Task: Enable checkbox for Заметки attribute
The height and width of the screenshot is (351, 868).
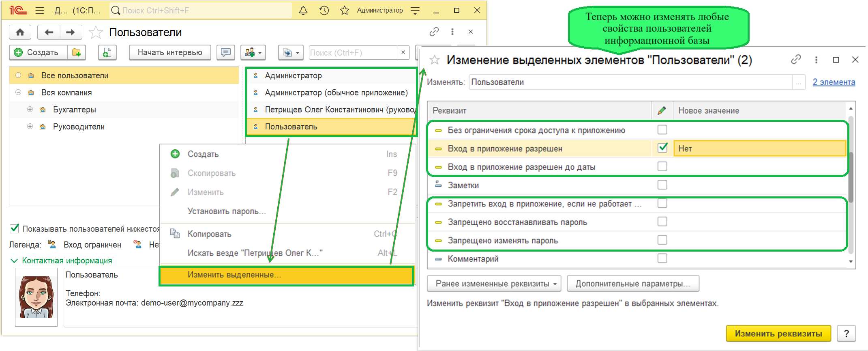Action: tap(662, 185)
